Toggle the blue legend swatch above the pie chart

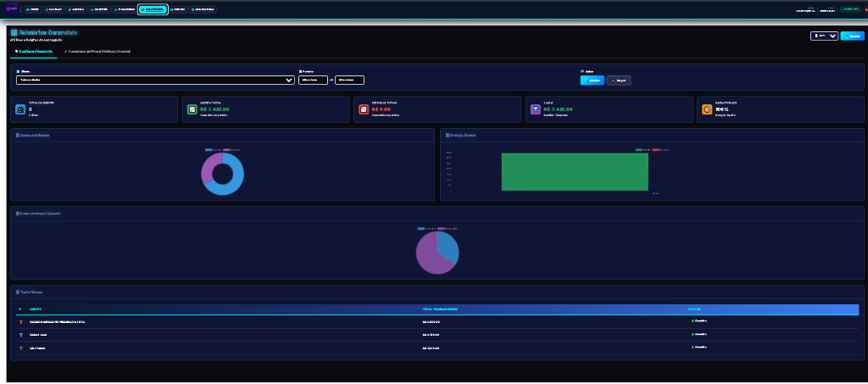(x=421, y=229)
